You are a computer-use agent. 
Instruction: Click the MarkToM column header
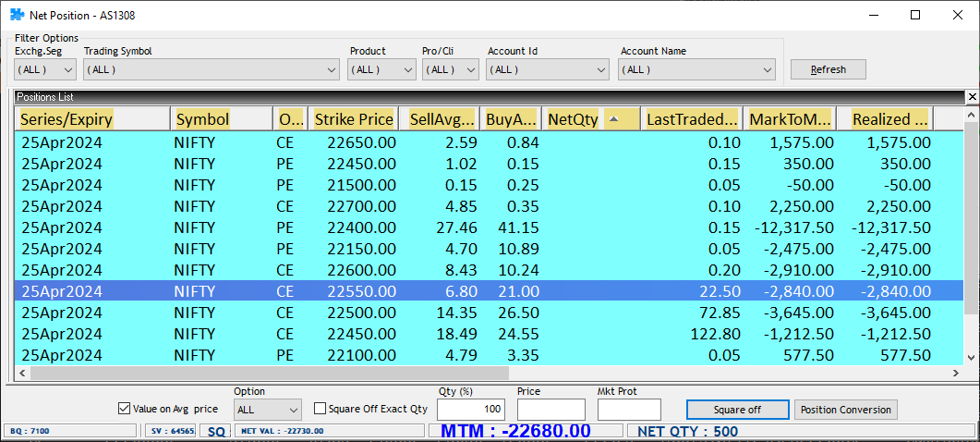[790, 118]
